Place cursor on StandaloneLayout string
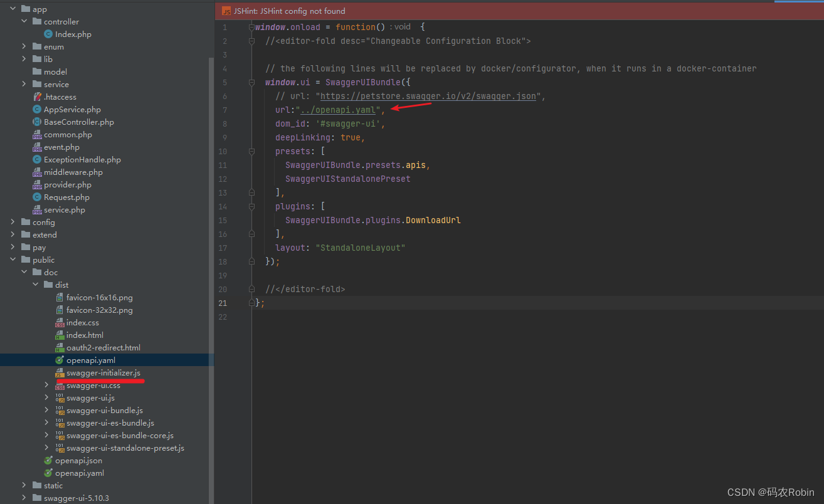The height and width of the screenshot is (504, 824). point(361,248)
